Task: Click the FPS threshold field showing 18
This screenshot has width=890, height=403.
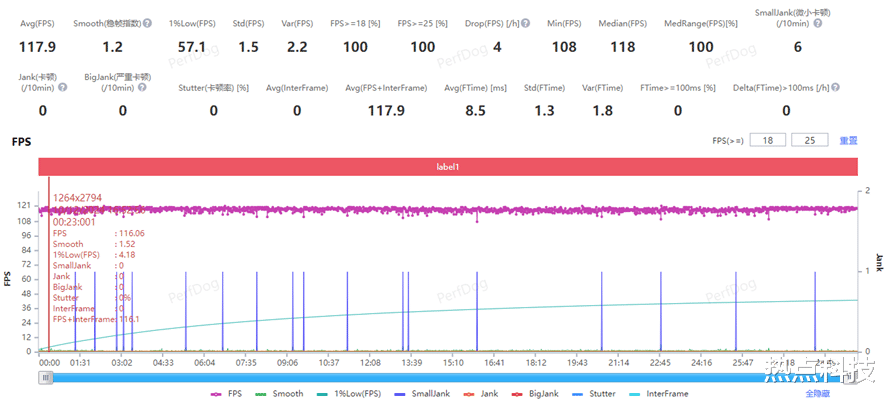Action: click(x=767, y=140)
